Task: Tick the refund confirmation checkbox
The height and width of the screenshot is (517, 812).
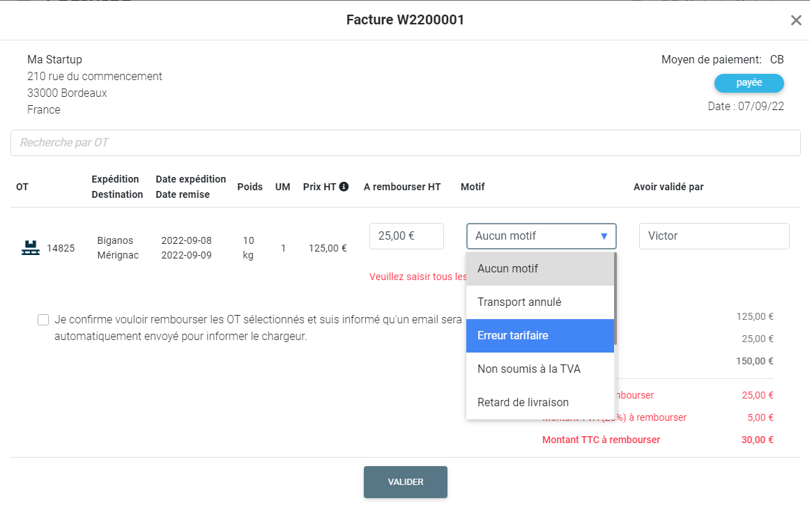Action: (x=43, y=320)
